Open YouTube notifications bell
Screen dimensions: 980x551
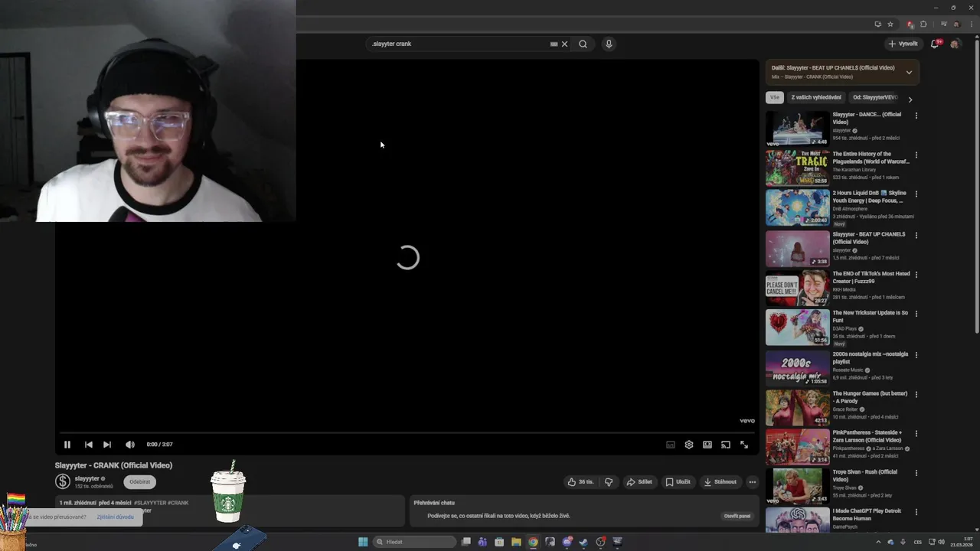935,44
